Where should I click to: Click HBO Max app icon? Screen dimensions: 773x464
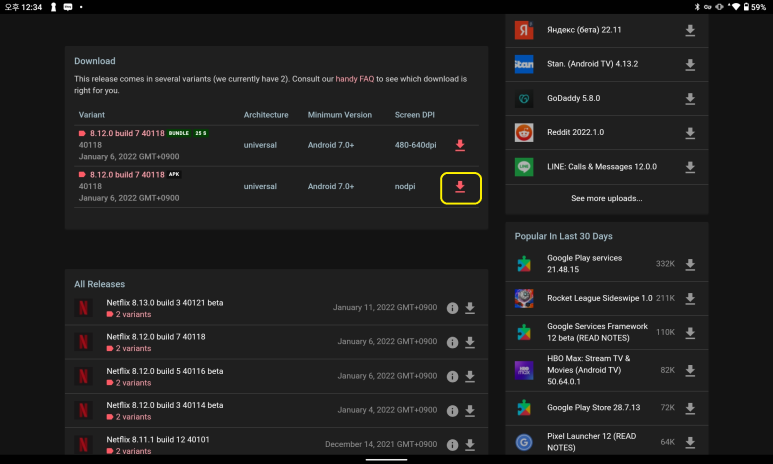[524, 370]
